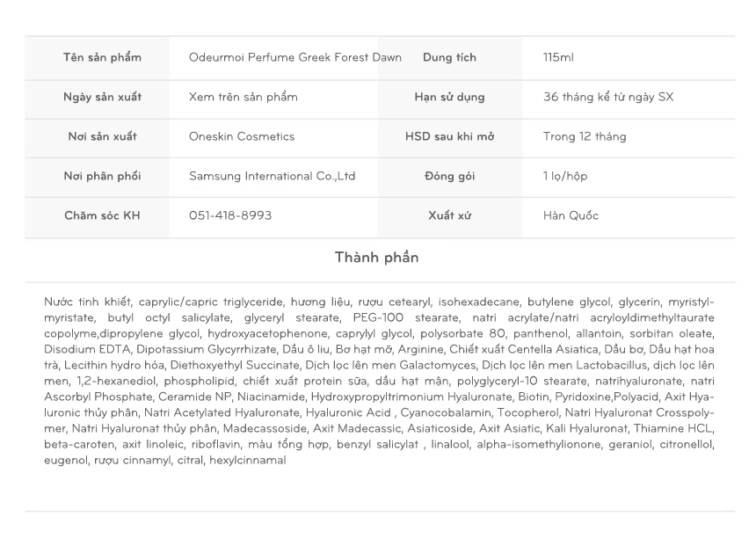Select the 'Chăm sóc KH' label cell
This screenshot has width=756, height=546.
[102, 216]
